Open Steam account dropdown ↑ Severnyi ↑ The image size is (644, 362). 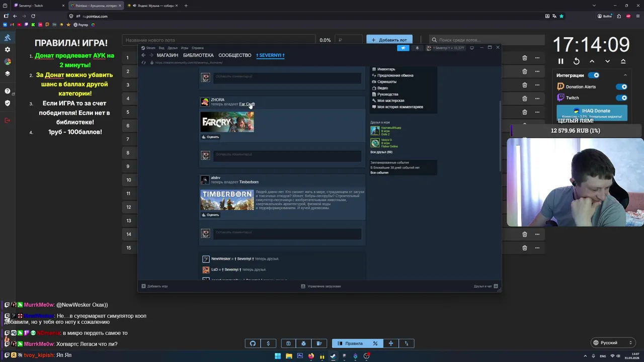[x=445, y=48]
